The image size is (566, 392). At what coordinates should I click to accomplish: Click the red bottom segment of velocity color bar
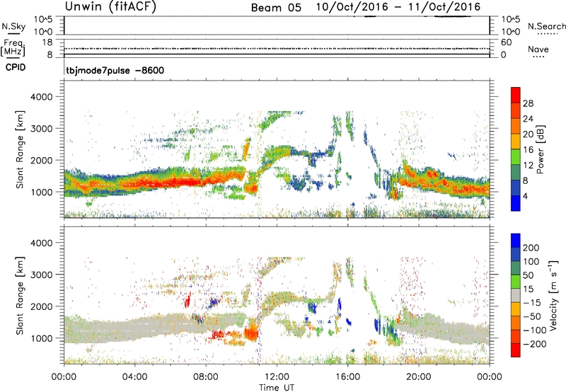click(516, 350)
